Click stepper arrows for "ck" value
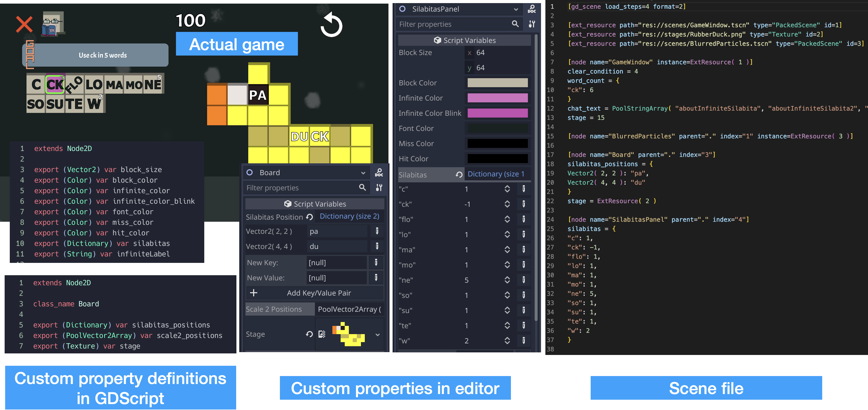Viewport: 868px width, 410px height. pos(507,204)
